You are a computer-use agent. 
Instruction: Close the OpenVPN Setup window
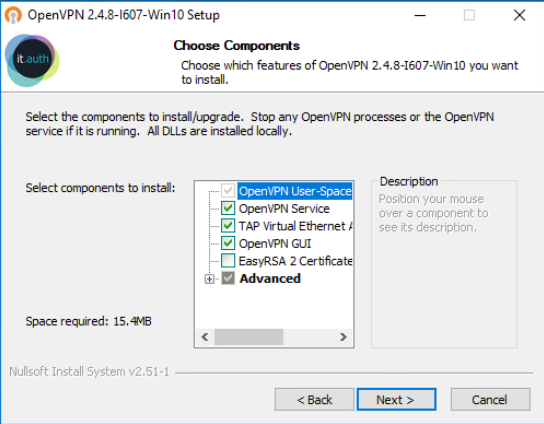(x=519, y=15)
